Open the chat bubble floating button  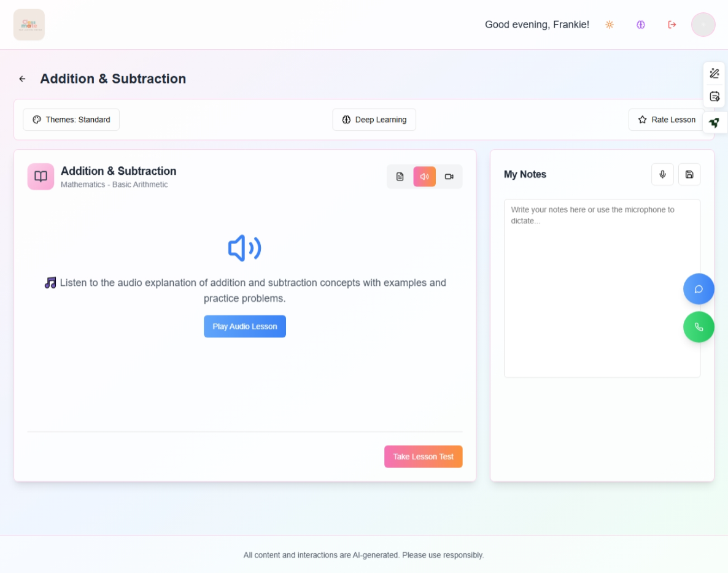click(699, 288)
